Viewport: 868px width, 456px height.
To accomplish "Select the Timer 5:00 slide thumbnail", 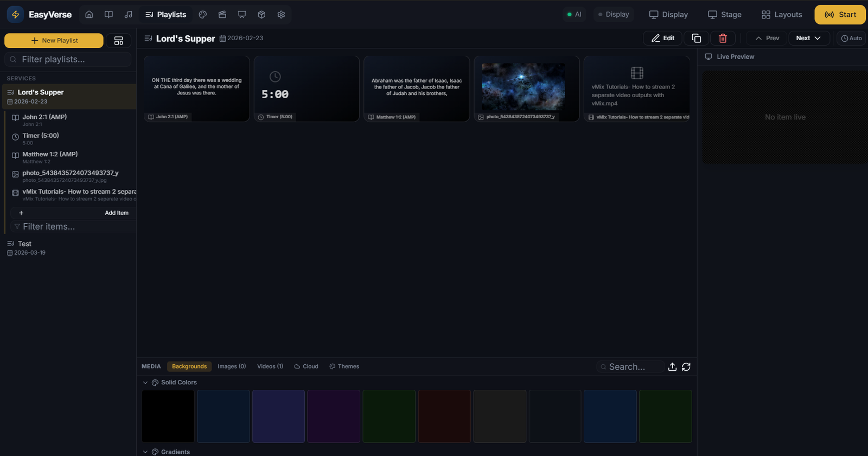I will coord(307,88).
